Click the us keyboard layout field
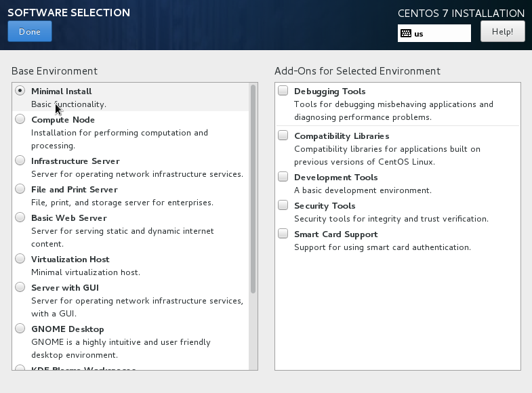The width and height of the screenshot is (532, 393). coord(434,33)
